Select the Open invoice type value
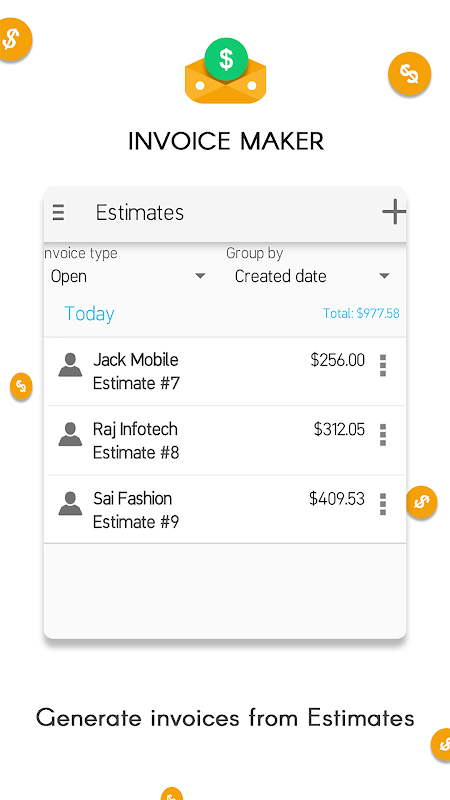 pos(69,277)
